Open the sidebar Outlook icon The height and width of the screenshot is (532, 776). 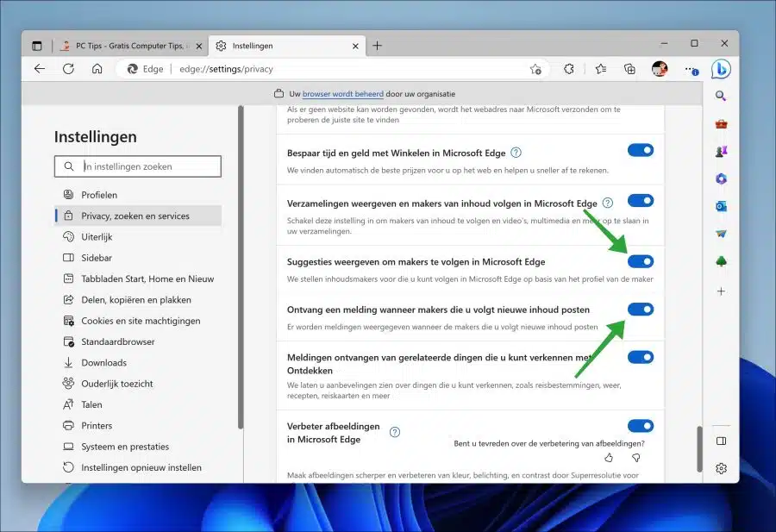coord(721,206)
